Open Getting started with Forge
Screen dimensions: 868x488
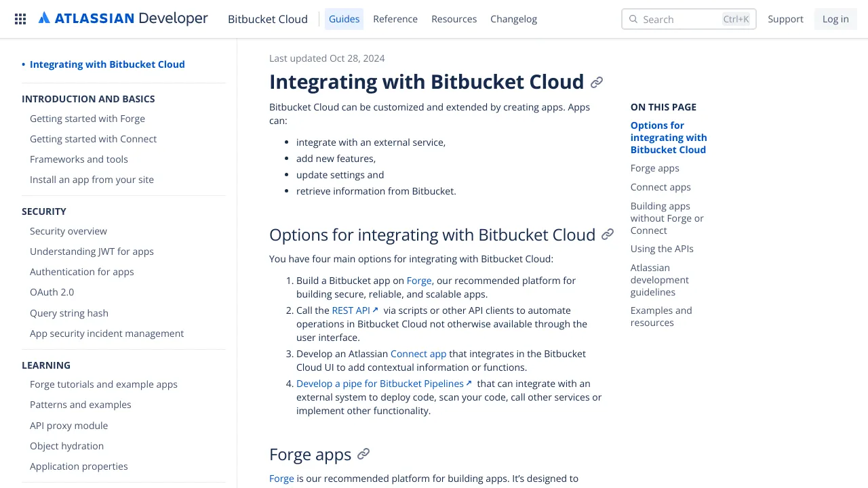(x=87, y=119)
